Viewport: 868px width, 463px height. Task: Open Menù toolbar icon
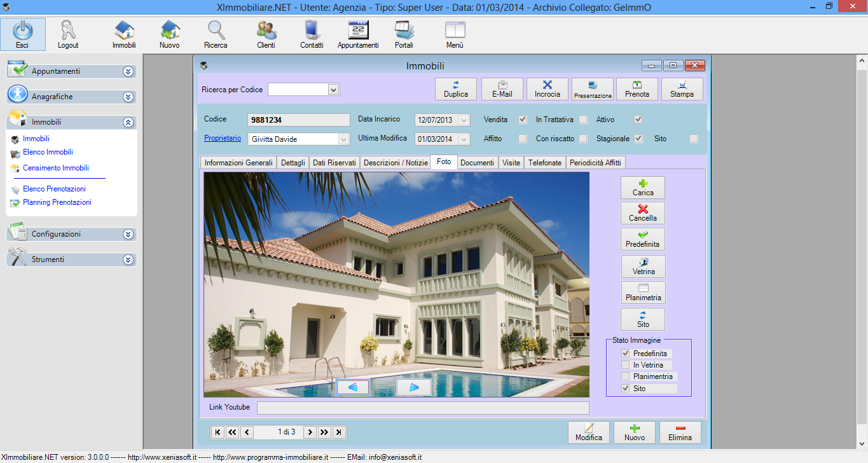455,34
